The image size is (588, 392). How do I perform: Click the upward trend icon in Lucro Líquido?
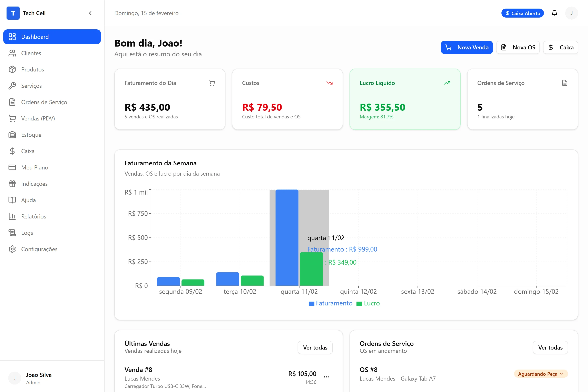[447, 83]
